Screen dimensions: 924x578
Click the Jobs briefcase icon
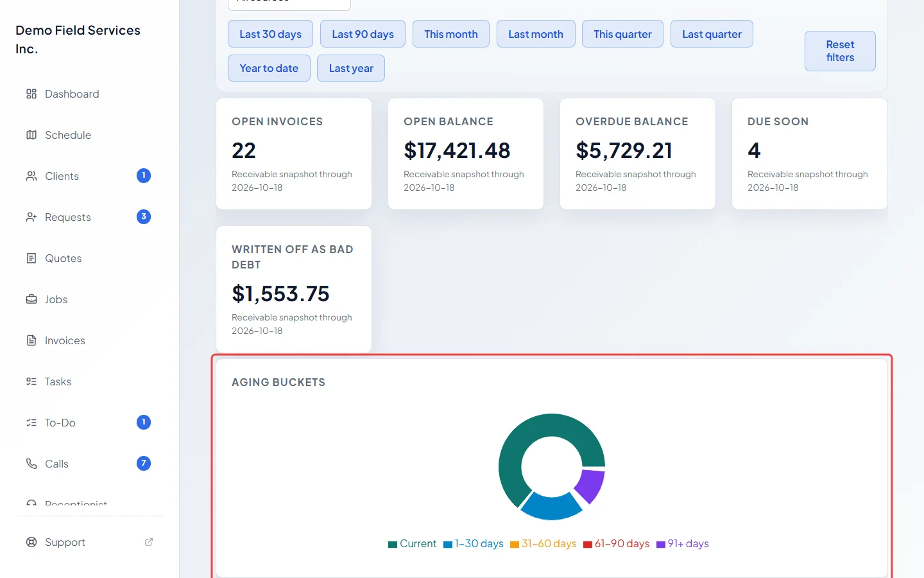[x=31, y=299]
